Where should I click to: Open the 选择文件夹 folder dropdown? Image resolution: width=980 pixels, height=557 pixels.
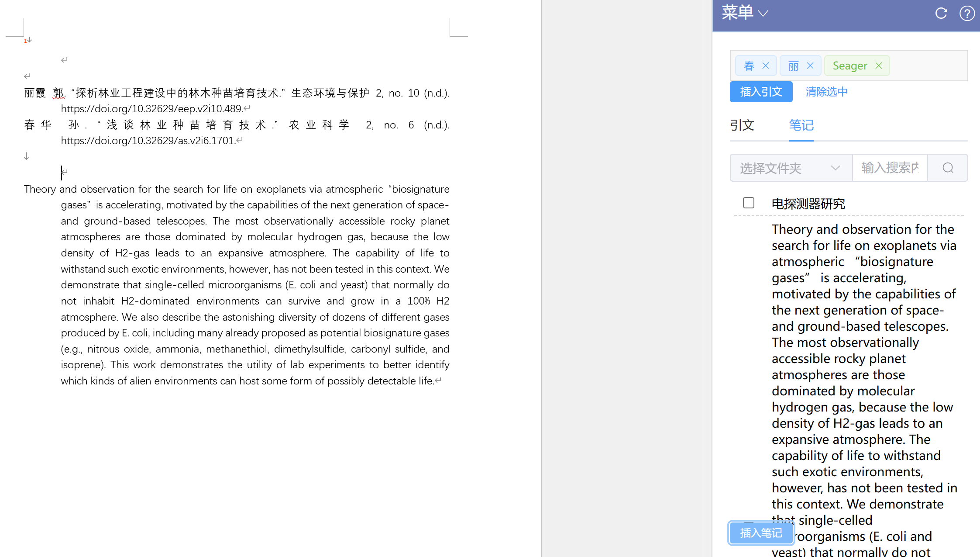(x=791, y=168)
